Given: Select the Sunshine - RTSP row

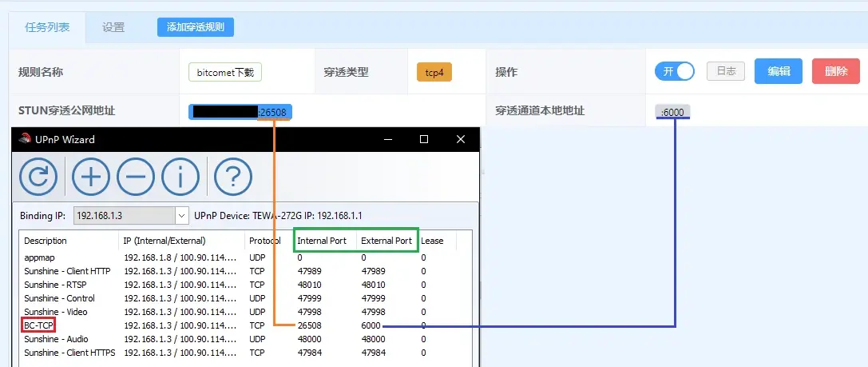Looking at the screenshot, I should pos(246,285).
